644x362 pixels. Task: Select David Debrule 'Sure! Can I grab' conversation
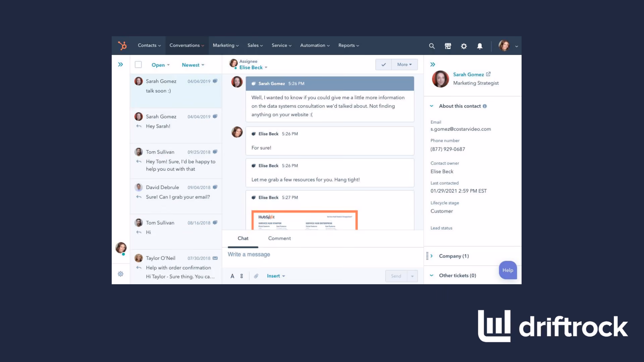tap(176, 196)
